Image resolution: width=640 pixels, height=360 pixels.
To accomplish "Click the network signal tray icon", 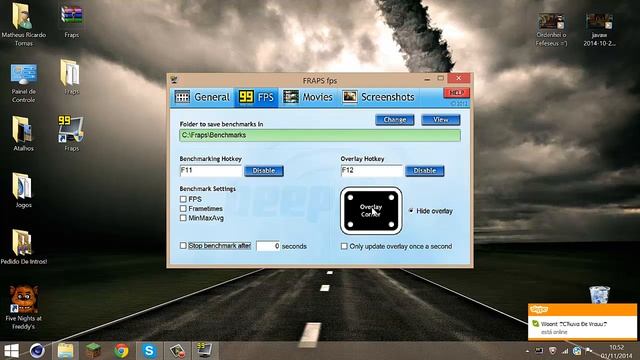I will tap(565, 351).
